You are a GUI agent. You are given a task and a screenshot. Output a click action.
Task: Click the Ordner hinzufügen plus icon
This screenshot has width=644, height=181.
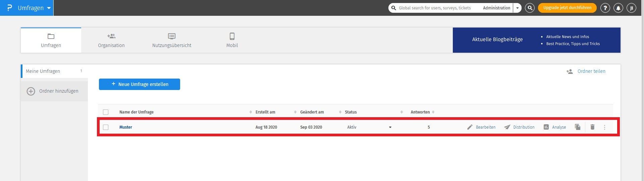tap(31, 91)
